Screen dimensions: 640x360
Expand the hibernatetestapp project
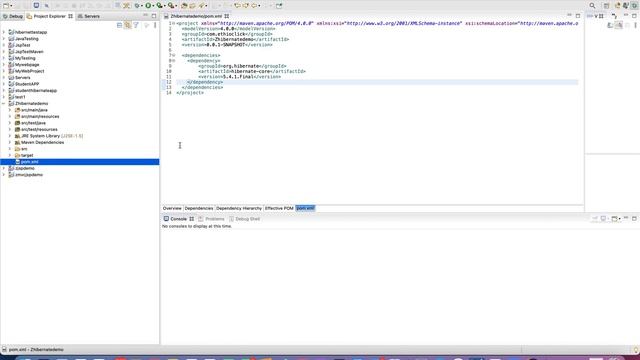4,32
